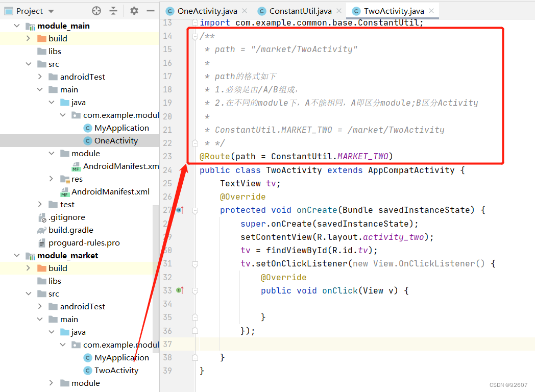Collapse src folder under module_main

(x=28, y=64)
